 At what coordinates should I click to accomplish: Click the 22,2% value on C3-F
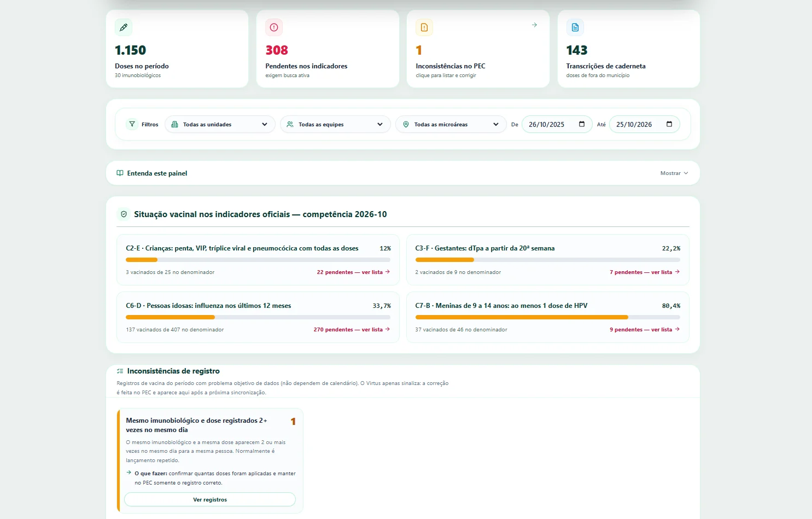tap(671, 248)
